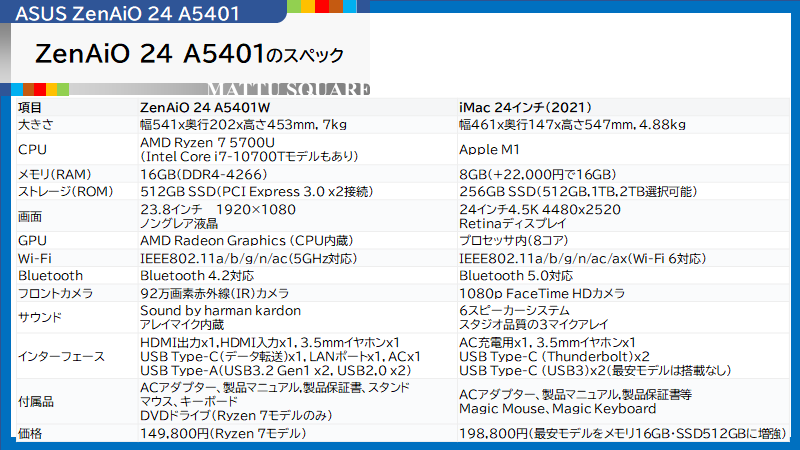Click the cell 'Sound by harman kardon'
The width and height of the screenshot is (800, 450).
click(220, 311)
